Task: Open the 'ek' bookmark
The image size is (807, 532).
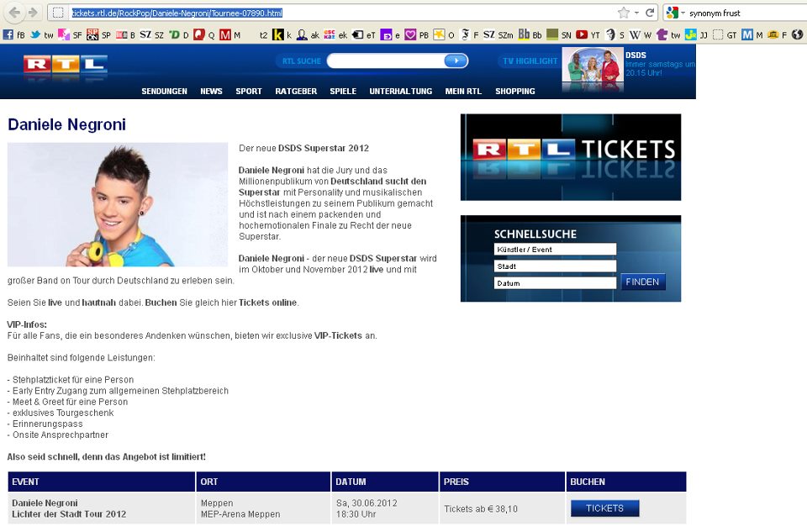Action: point(335,35)
